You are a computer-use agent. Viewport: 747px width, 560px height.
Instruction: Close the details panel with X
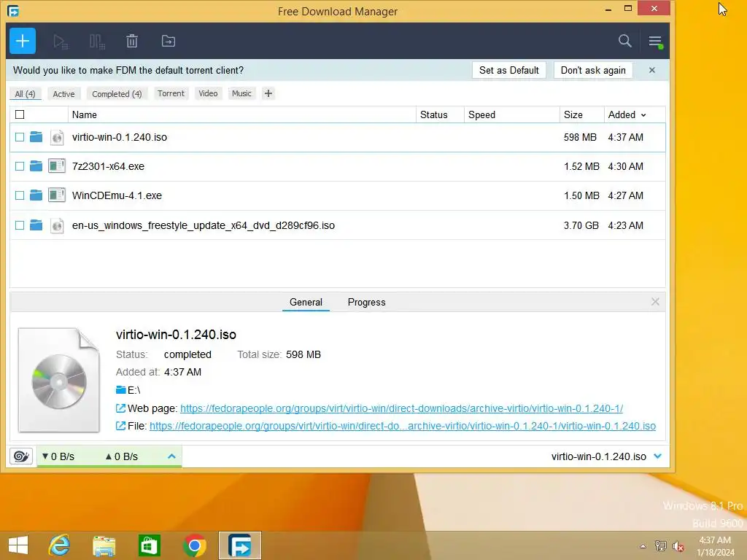click(655, 302)
